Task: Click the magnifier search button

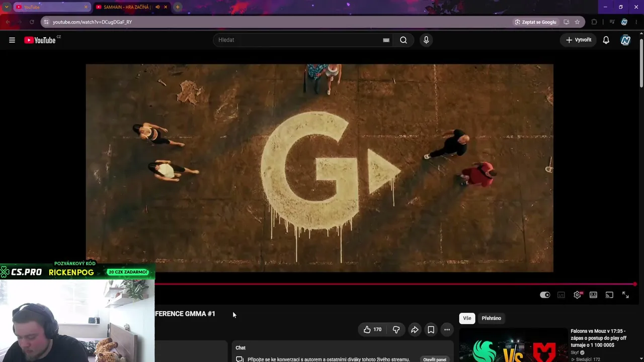Action: tap(404, 40)
